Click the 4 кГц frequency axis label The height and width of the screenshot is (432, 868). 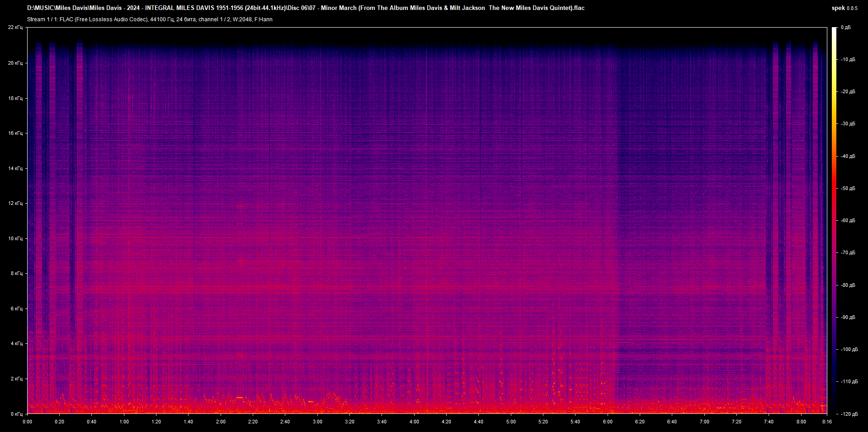[x=17, y=343]
